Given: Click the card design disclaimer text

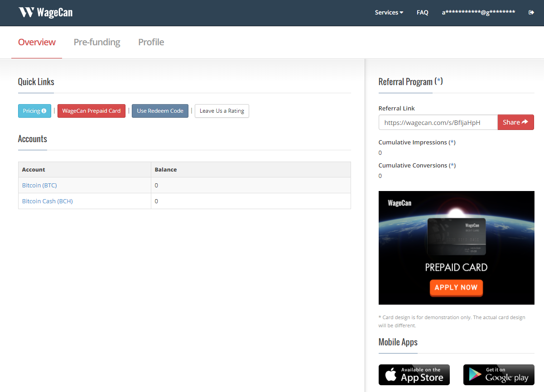Looking at the screenshot, I should (x=452, y=321).
